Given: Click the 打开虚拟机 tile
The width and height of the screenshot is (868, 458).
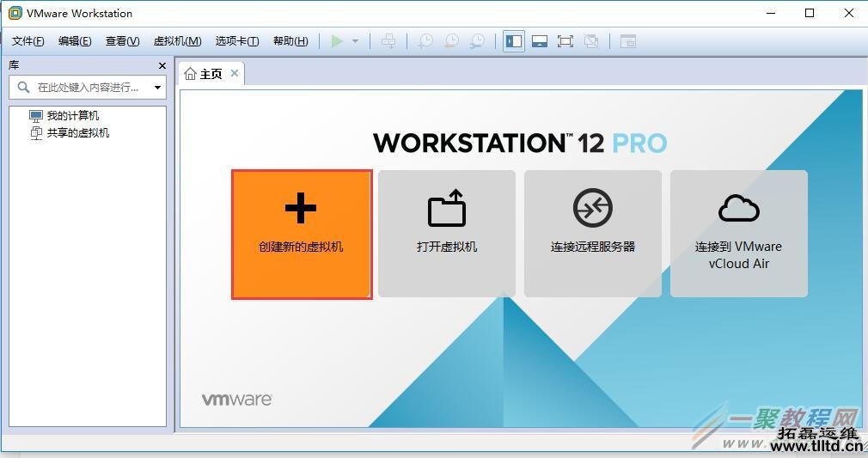Looking at the screenshot, I should [447, 233].
